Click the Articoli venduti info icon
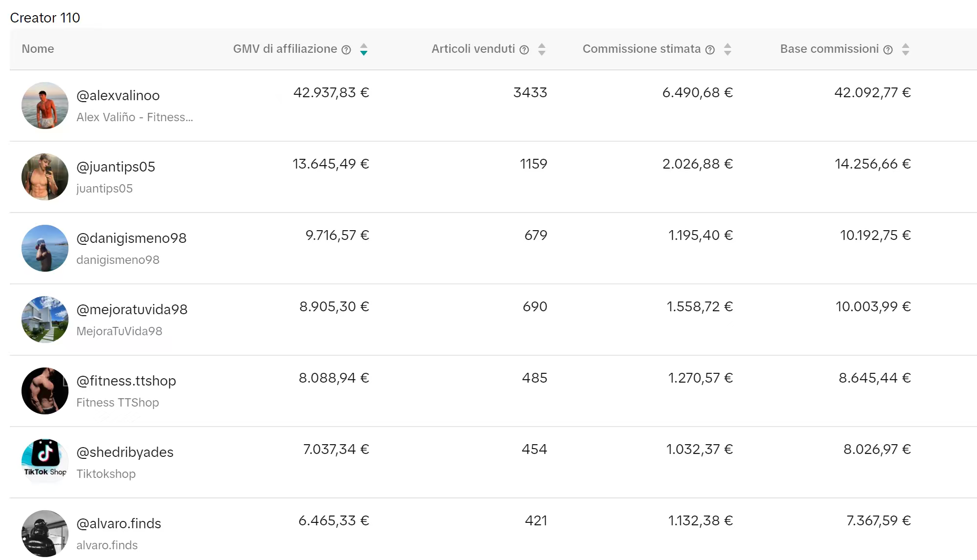The image size is (977, 560). tap(524, 50)
